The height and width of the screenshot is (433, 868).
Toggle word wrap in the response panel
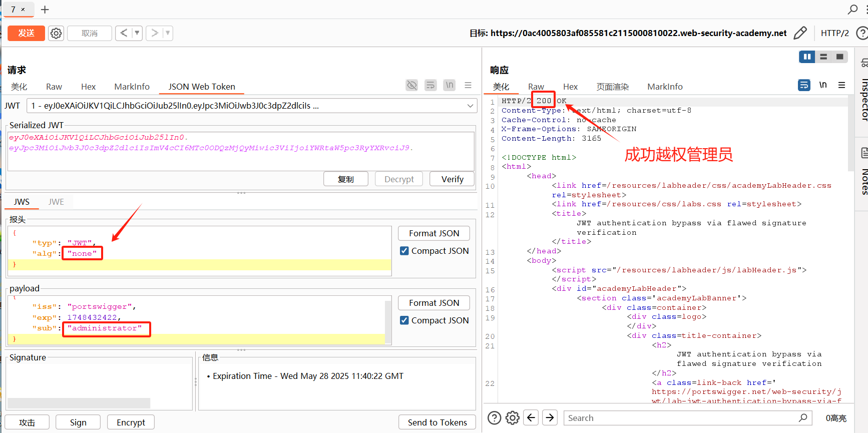pyautogui.click(x=804, y=85)
